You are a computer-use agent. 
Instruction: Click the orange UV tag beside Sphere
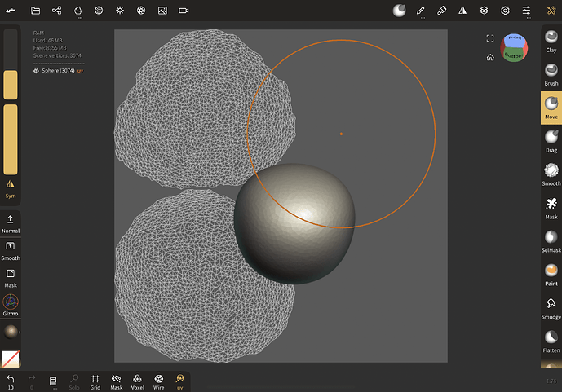point(80,71)
